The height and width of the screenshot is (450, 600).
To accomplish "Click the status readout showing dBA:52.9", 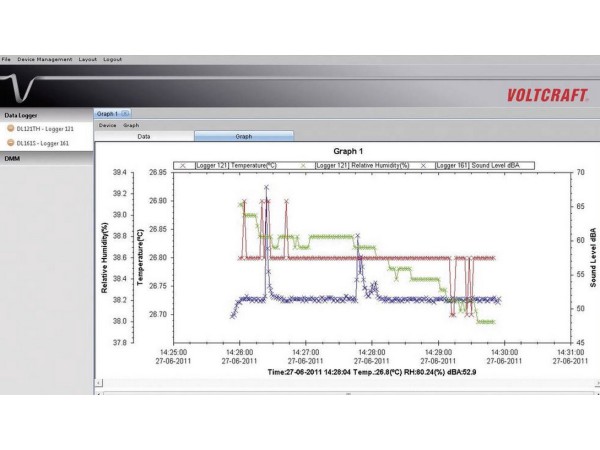I will (372, 372).
